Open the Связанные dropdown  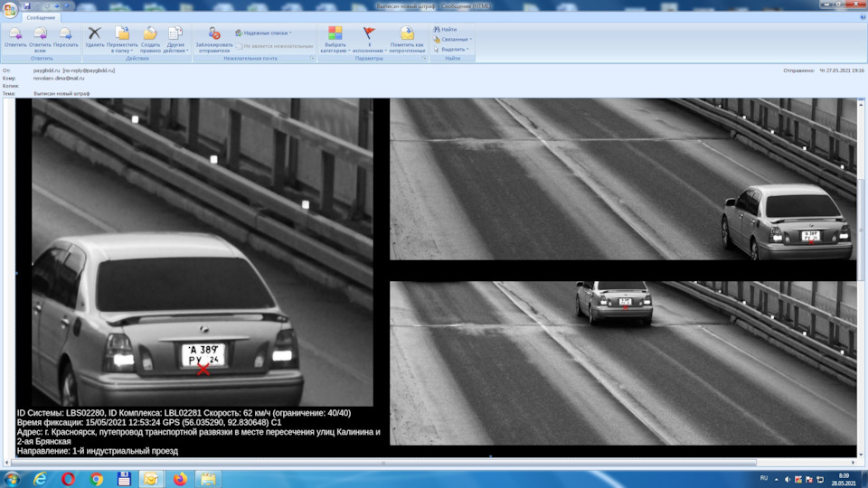click(x=452, y=39)
